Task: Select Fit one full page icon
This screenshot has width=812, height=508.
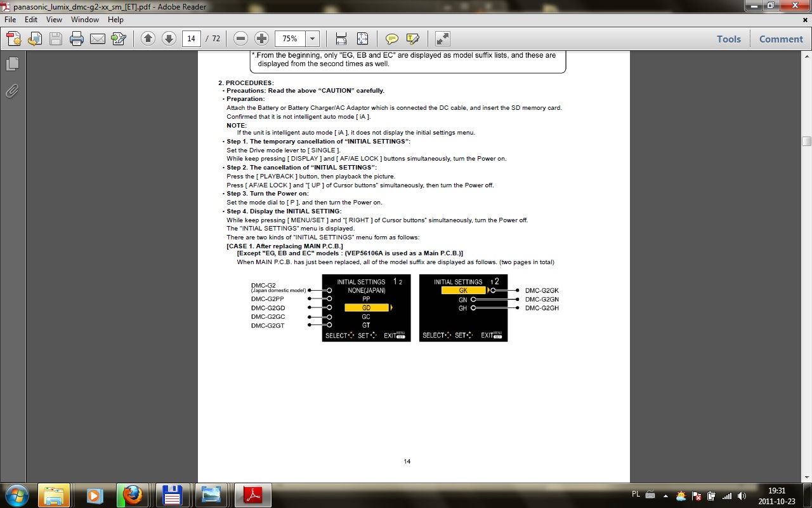Action: pyautogui.click(x=362, y=39)
